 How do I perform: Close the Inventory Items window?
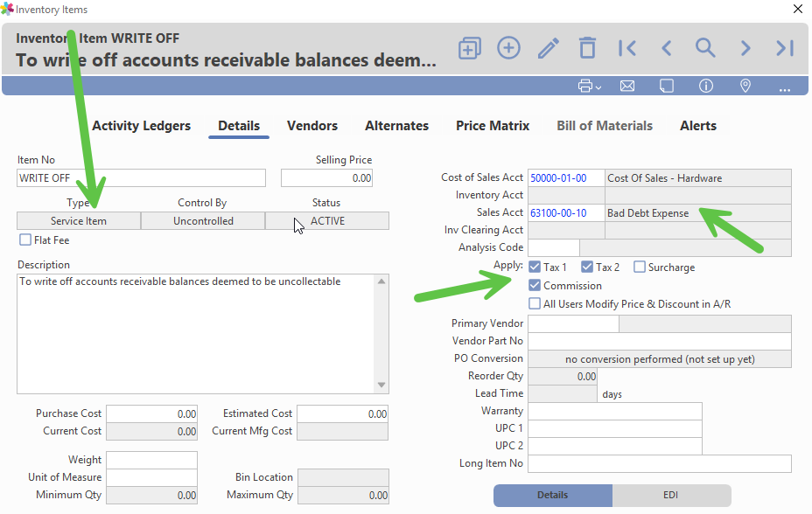pyautogui.click(x=798, y=9)
